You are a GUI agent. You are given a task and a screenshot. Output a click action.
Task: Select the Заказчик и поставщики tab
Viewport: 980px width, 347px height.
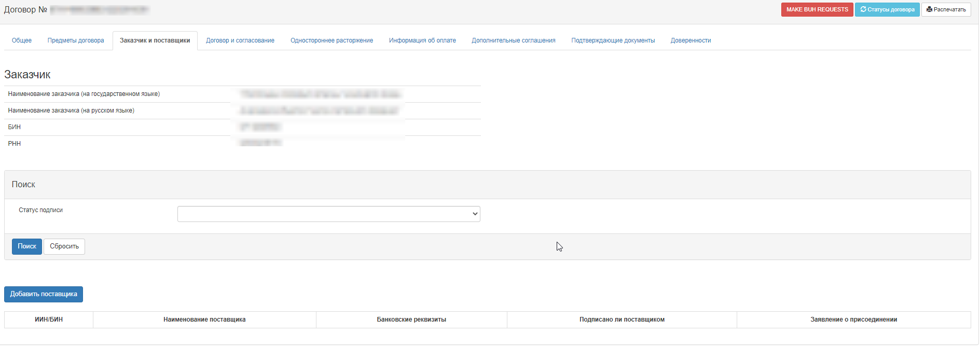pos(155,40)
